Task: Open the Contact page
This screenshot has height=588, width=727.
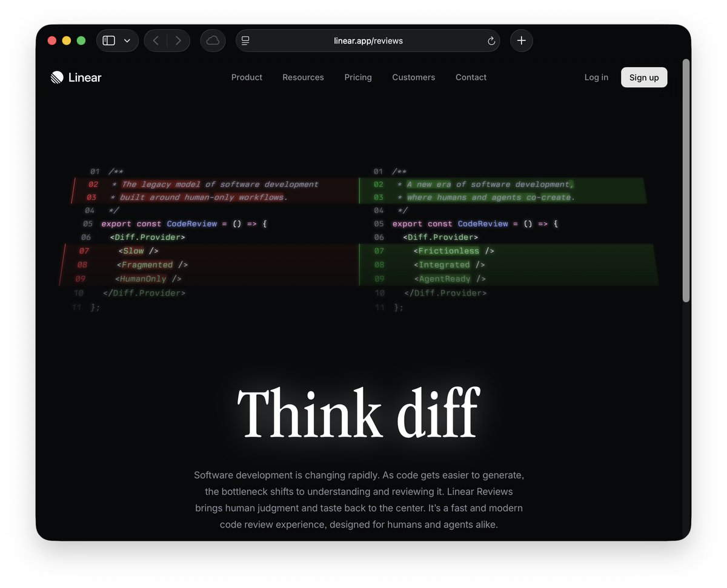Action: pos(471,77)
